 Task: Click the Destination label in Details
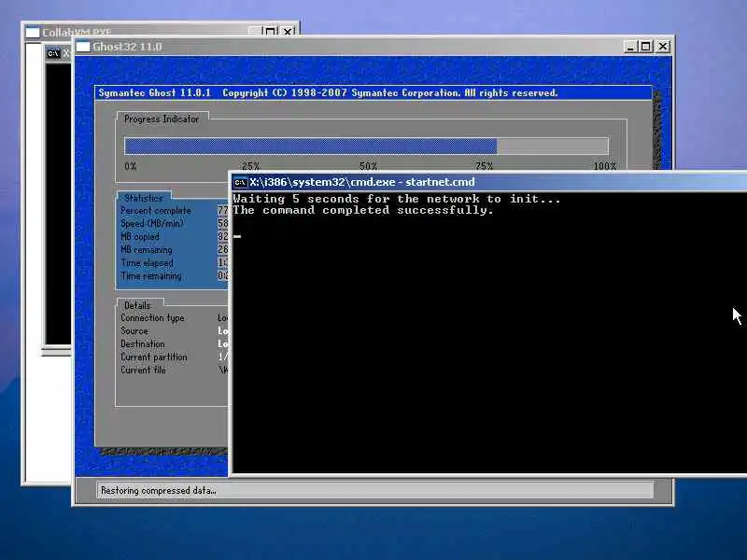click(143, 343)
